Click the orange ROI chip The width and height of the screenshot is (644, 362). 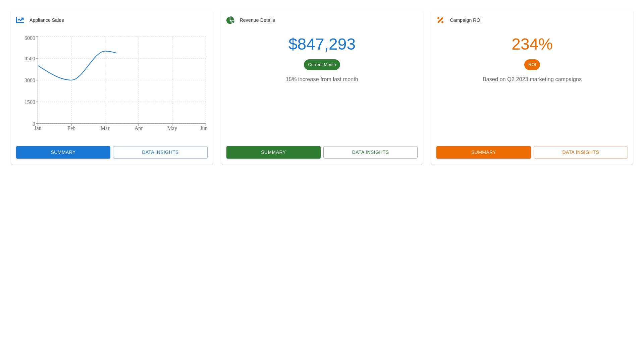(x=532, y=65)
